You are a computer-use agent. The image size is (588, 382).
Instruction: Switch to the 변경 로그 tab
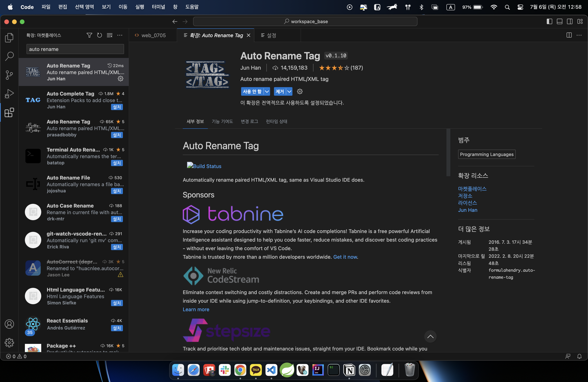coord(249,121)
